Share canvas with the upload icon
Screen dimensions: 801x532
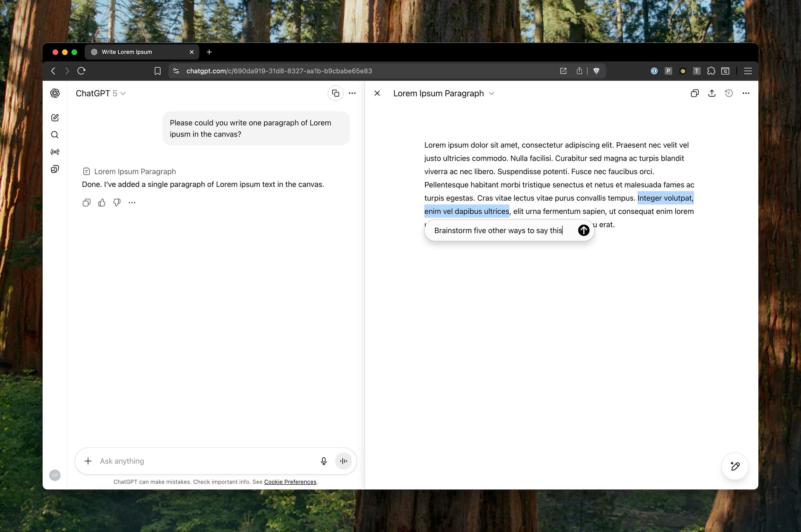click(x=712, y=93)
